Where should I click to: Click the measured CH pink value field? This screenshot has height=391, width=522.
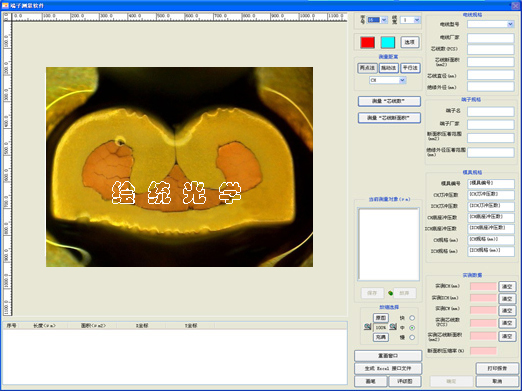click(x=483, y=286)
